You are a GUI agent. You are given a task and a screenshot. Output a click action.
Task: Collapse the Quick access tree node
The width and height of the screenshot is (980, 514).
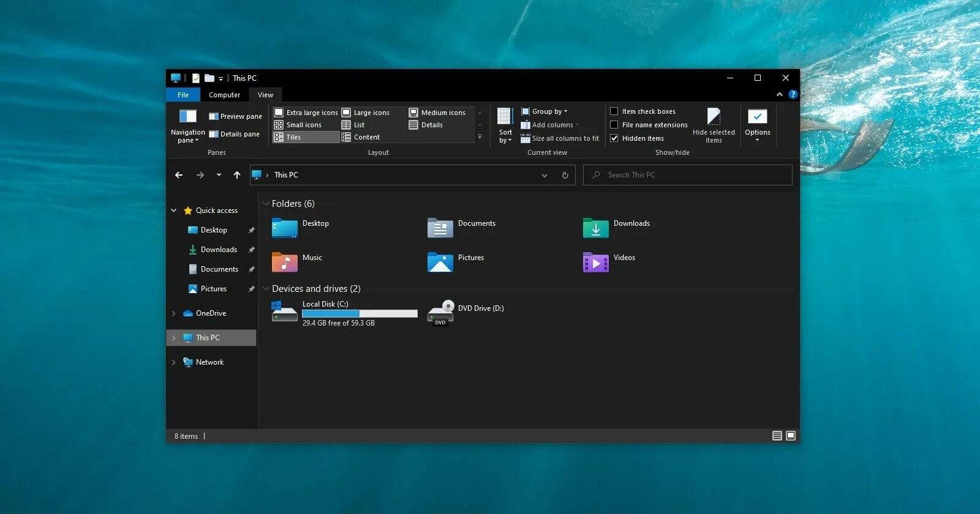pos(174,210)
